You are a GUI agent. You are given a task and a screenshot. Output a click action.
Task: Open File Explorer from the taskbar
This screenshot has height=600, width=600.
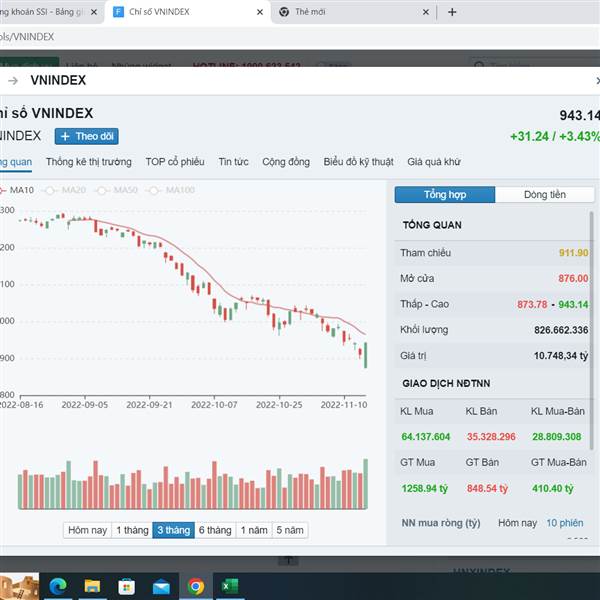(x=92, y=586)
